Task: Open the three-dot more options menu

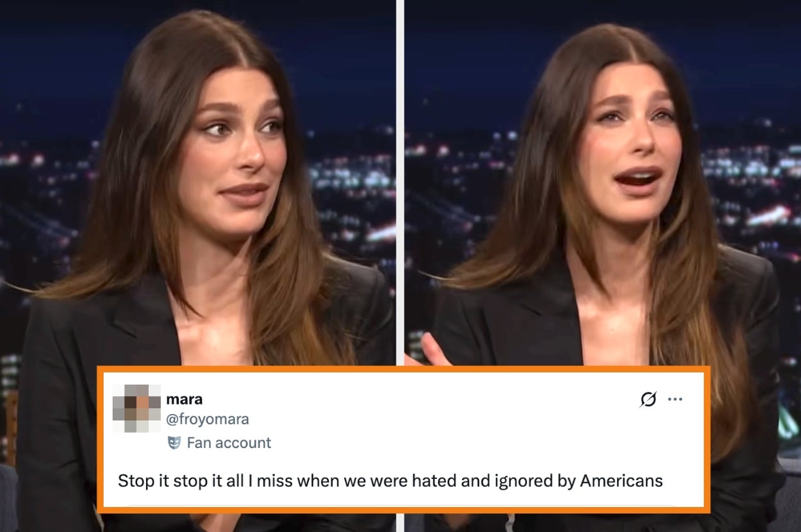Action: 675,399
